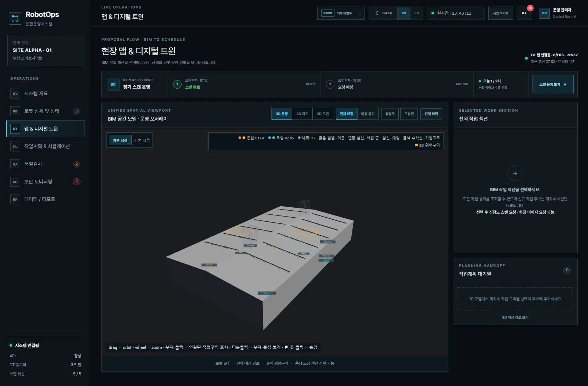
Task: Click the 스캔 운영 보기 button
Action: (553, 84)
